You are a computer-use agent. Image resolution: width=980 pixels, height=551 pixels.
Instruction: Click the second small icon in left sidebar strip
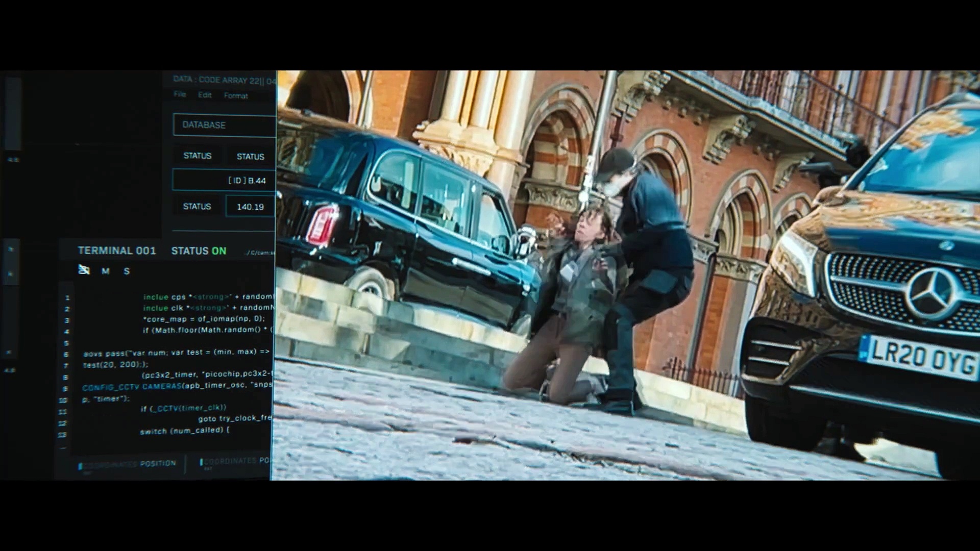tap(11, 274)
